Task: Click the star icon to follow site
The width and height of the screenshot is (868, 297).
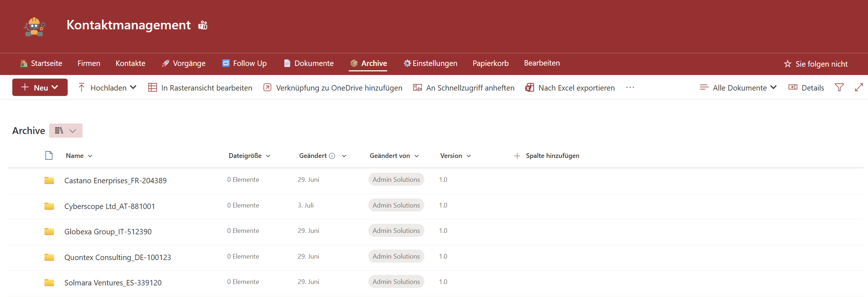Action: point(787,64)
